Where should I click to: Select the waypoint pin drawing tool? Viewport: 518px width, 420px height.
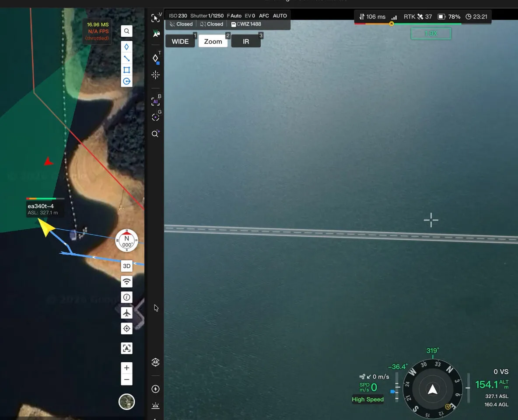pos(126,47)
